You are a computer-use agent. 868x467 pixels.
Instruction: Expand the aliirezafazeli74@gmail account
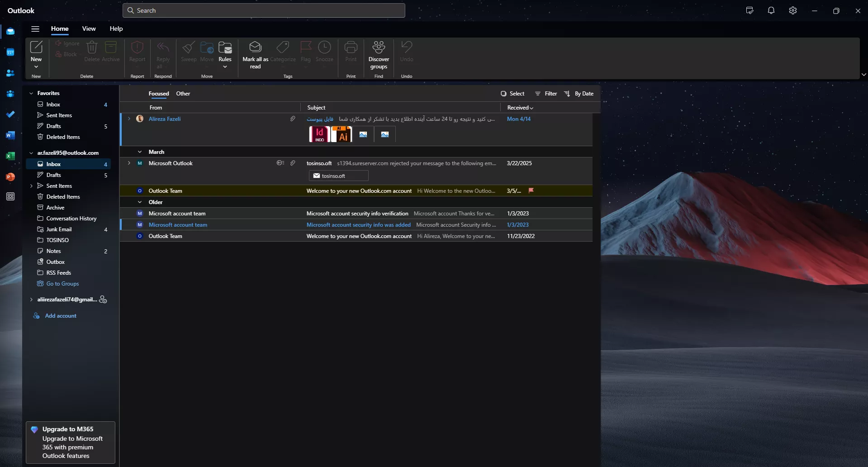coord(31,300)
